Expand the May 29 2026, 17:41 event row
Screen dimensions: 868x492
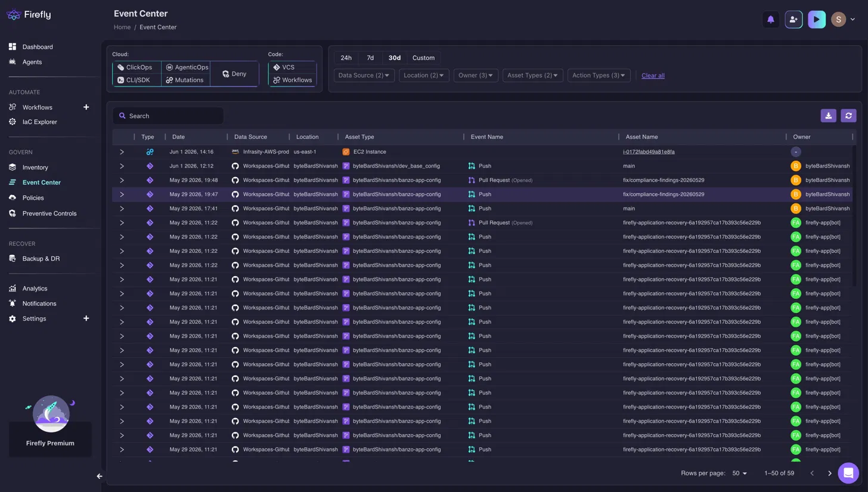pos(122,209)
